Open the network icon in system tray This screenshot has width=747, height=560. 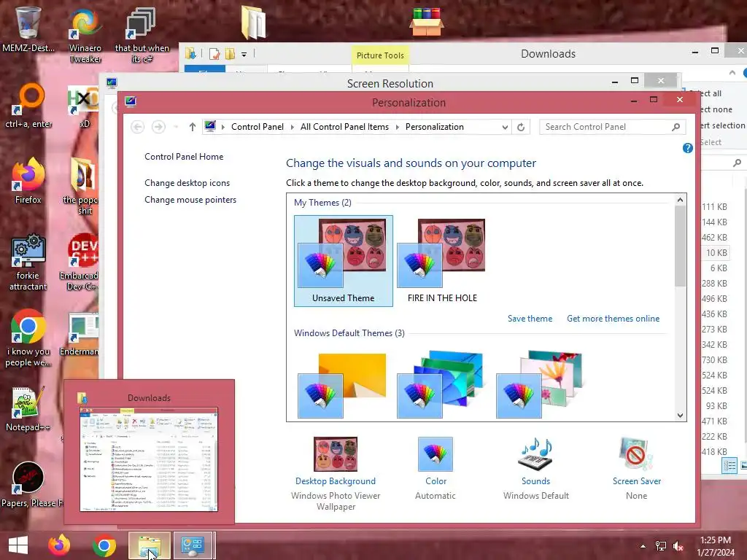tap(661, 546)
